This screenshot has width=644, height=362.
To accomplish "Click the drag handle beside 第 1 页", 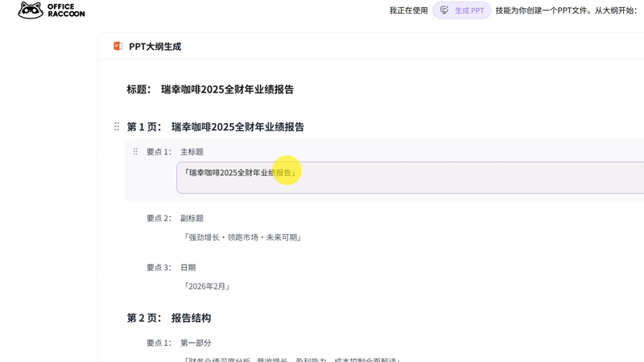I will coord(117,127).
